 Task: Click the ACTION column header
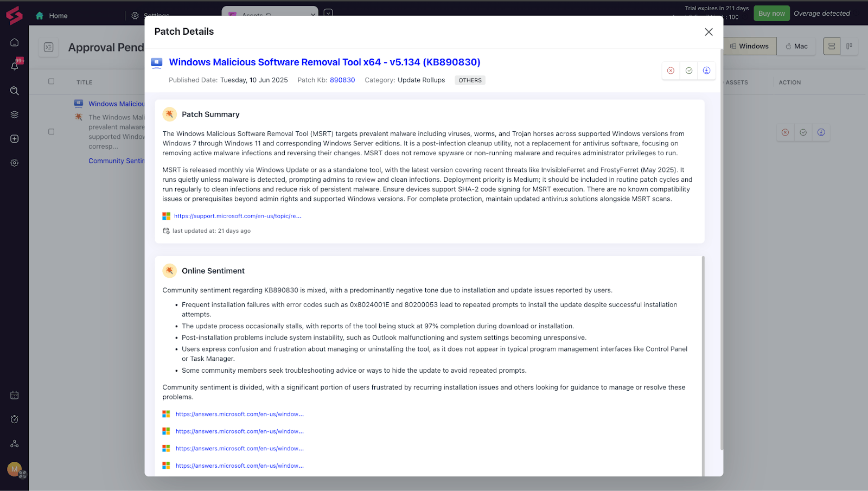coord(790,82)
